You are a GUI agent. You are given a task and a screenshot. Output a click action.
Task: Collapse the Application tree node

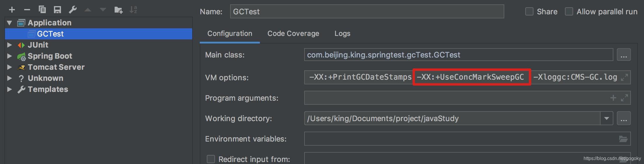tap(10, 23)
